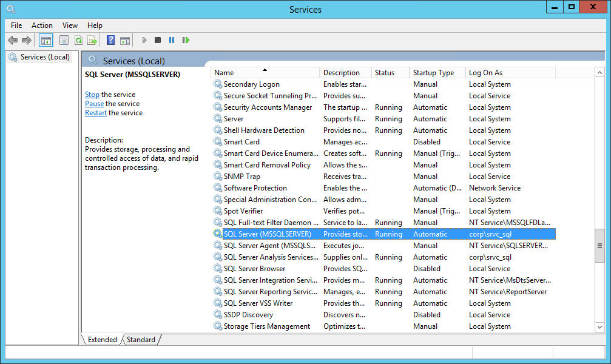Screen dimensions: 611x364
Task: Sort by the Name column header
Action: pos(265,72)
